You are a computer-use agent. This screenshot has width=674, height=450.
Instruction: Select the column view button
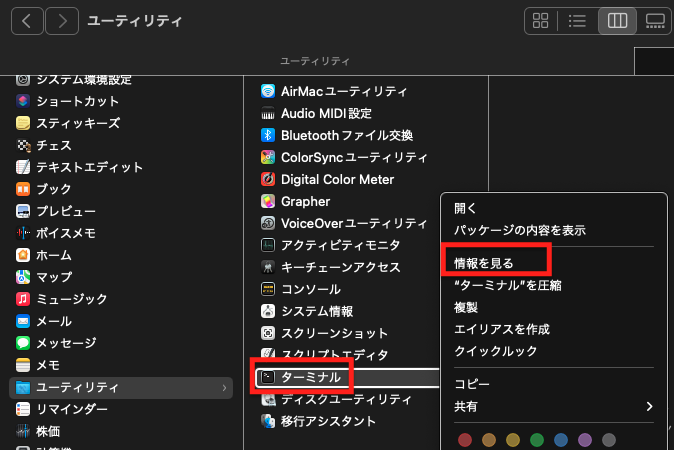point(617,20)
